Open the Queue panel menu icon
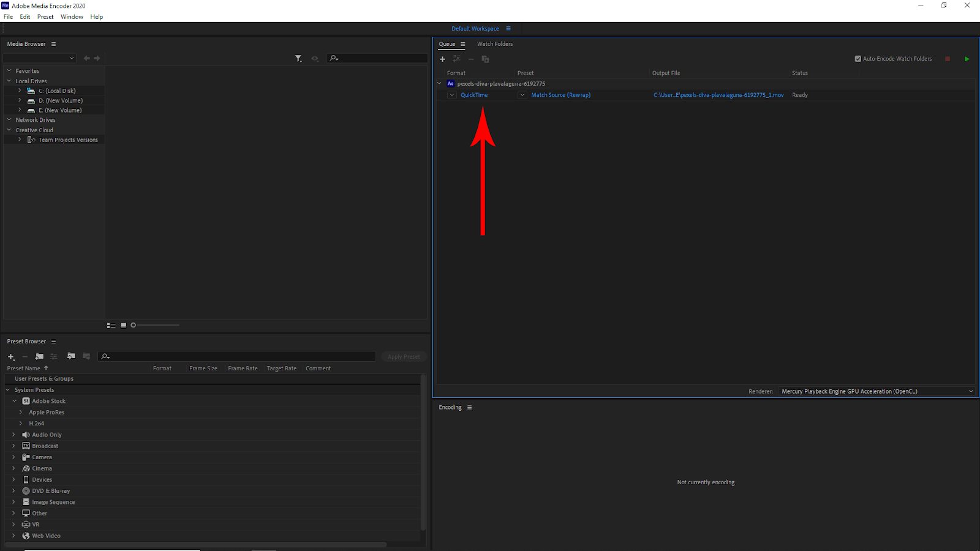 point(463,44)
